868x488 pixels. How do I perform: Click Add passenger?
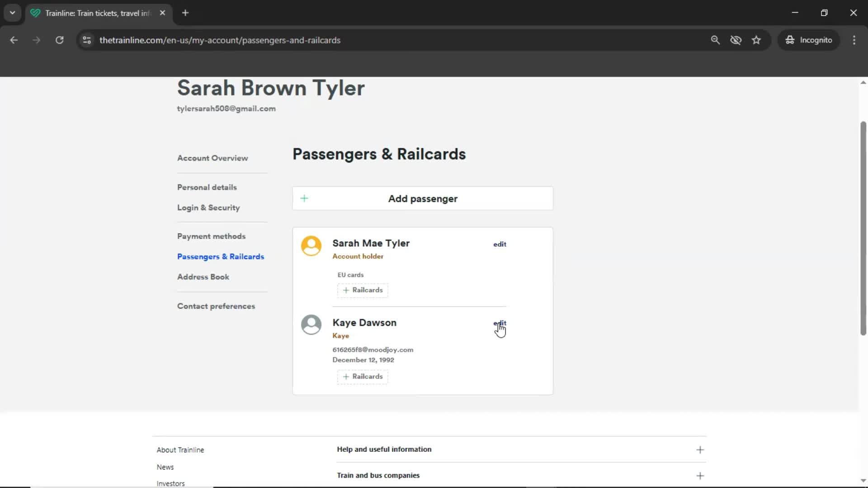pos(422,198)
